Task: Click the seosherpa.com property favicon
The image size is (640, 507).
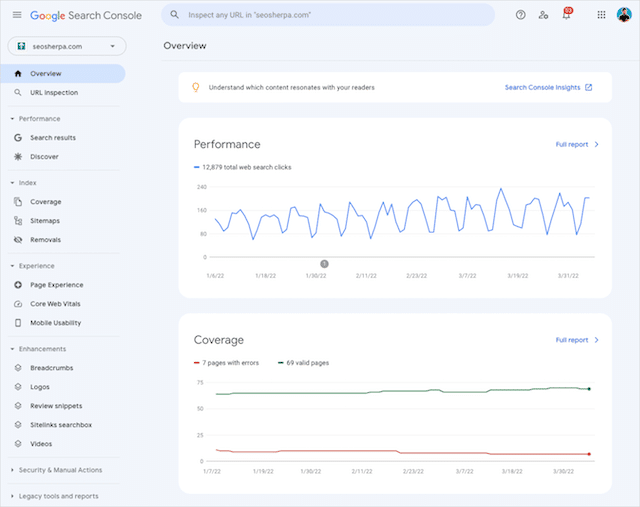Action: [x=21, y=46]
